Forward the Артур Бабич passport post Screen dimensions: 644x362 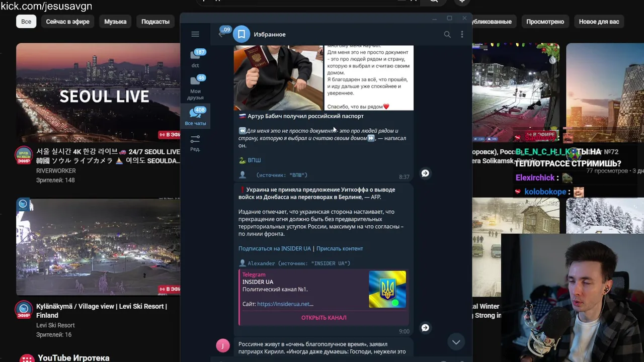tap(425, 173)
